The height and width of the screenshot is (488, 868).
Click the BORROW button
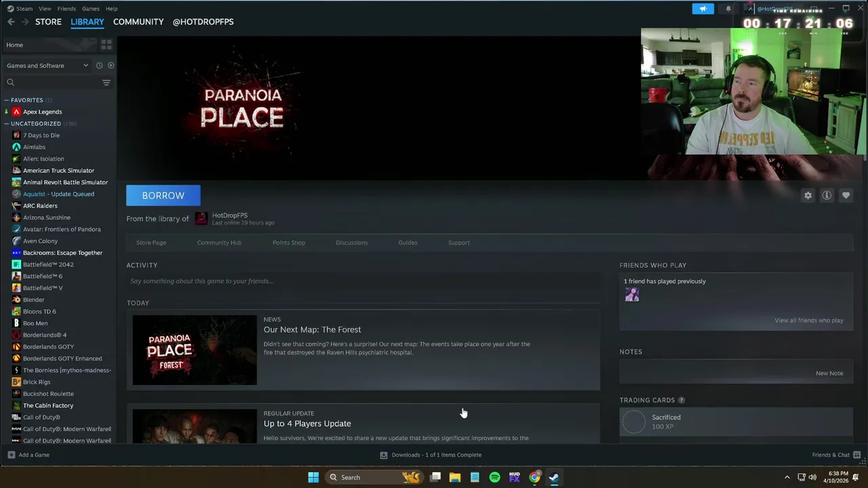point(163,195)
